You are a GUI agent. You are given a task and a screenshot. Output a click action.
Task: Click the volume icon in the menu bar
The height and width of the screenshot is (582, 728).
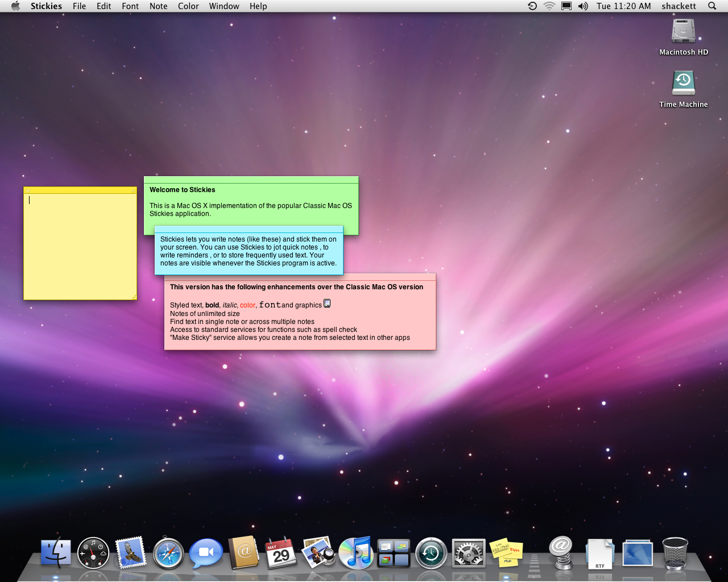click(x=583, y=6)
